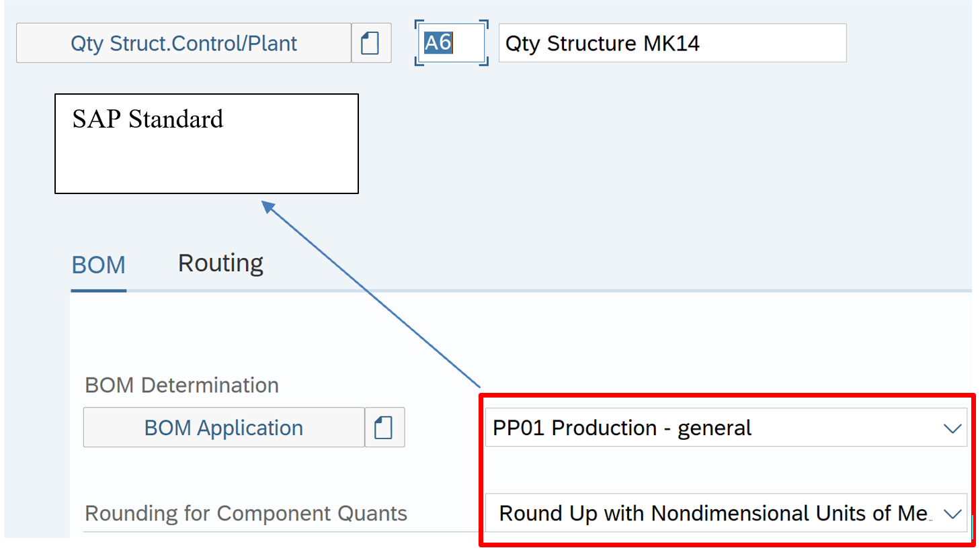980x550 pixels.
Task: Click the page icon beside Qty Struct.Control/Plant
Action: coord(370,43)
